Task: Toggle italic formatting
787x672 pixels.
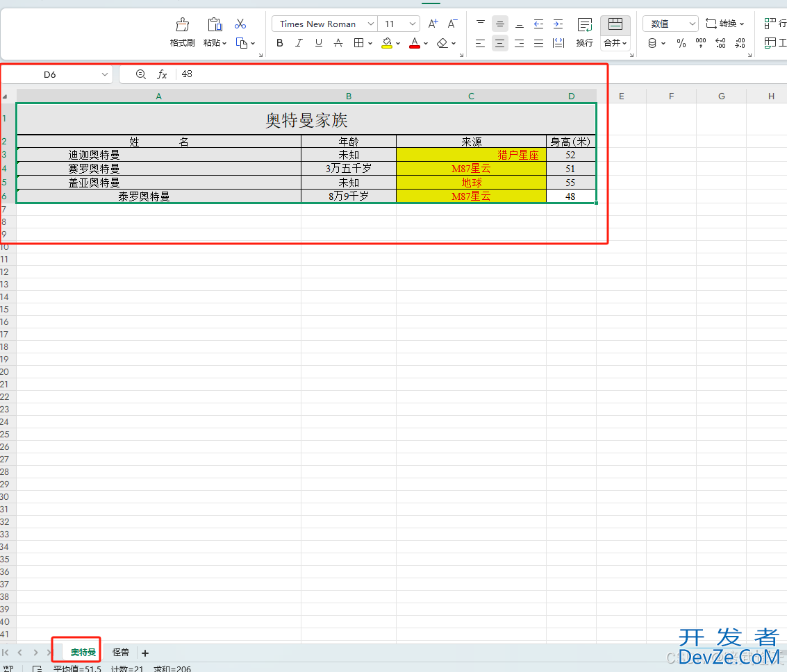Action: tap(299, 43)
